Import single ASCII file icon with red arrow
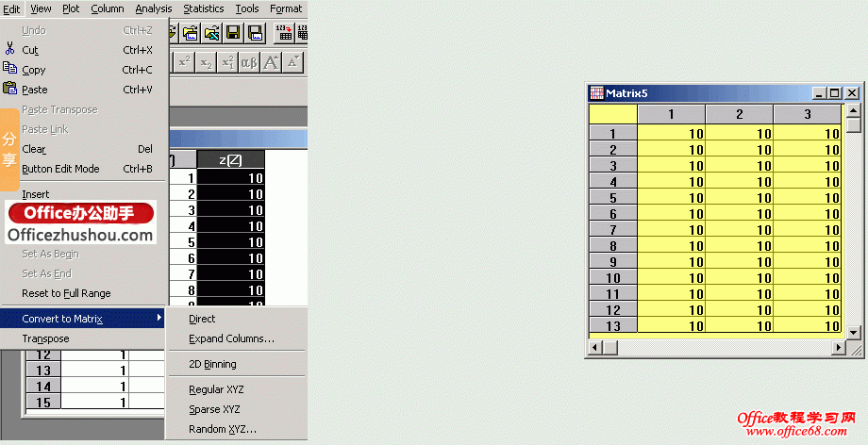 click(x=285, y=32)
